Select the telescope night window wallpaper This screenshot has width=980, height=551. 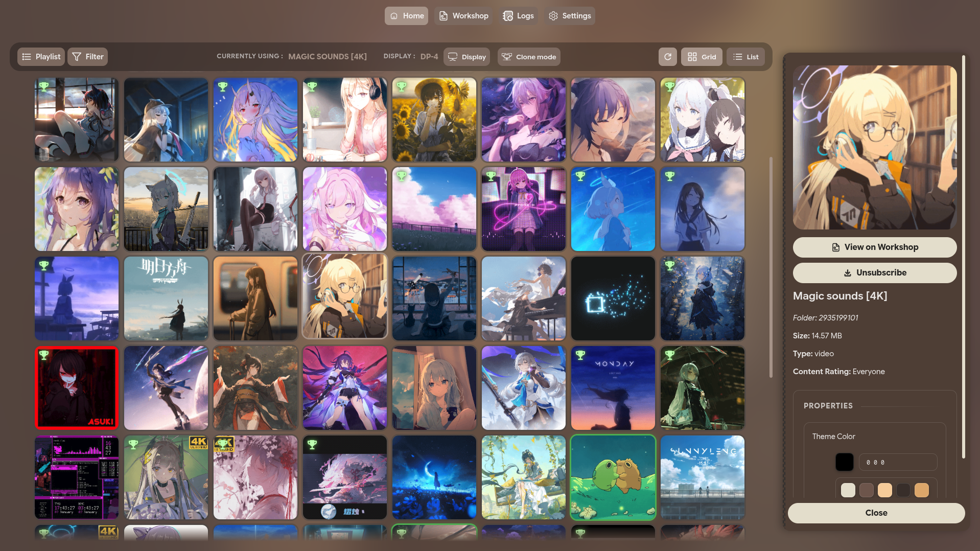tap(434, 299)
